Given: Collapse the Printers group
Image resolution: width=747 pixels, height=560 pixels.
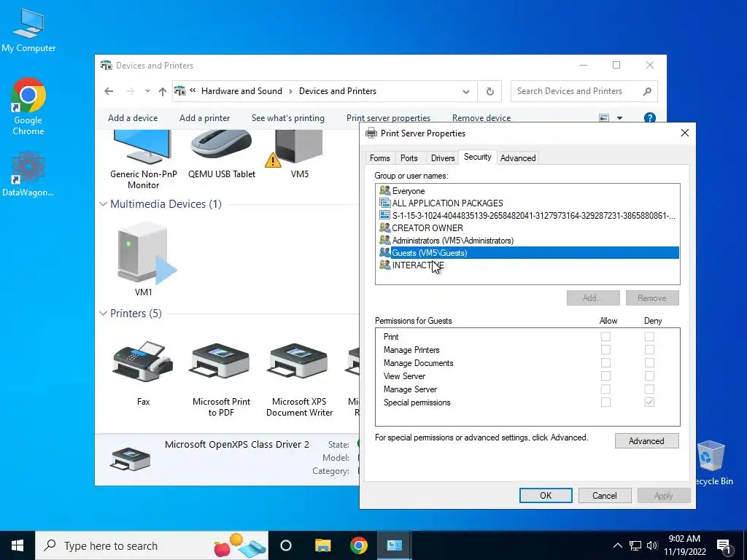Looking at the screenshot, I should 103,314.
